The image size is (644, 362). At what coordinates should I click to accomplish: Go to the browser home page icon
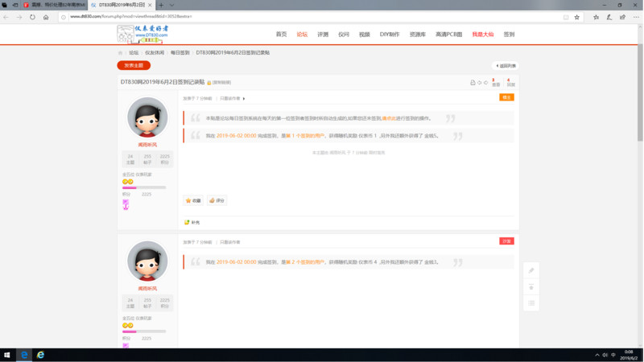46,17
